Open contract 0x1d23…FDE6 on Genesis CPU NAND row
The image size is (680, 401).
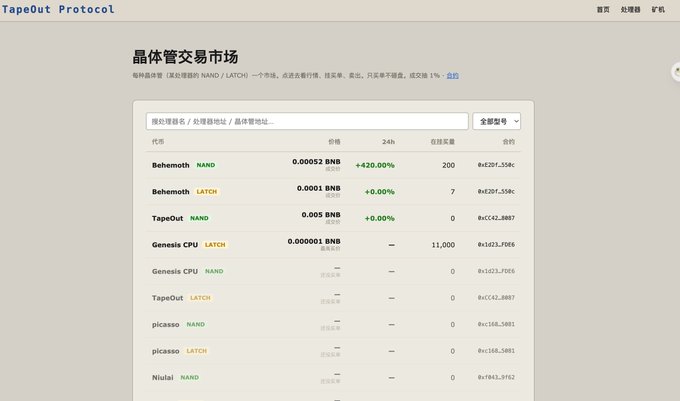click(x=496, y=271)
